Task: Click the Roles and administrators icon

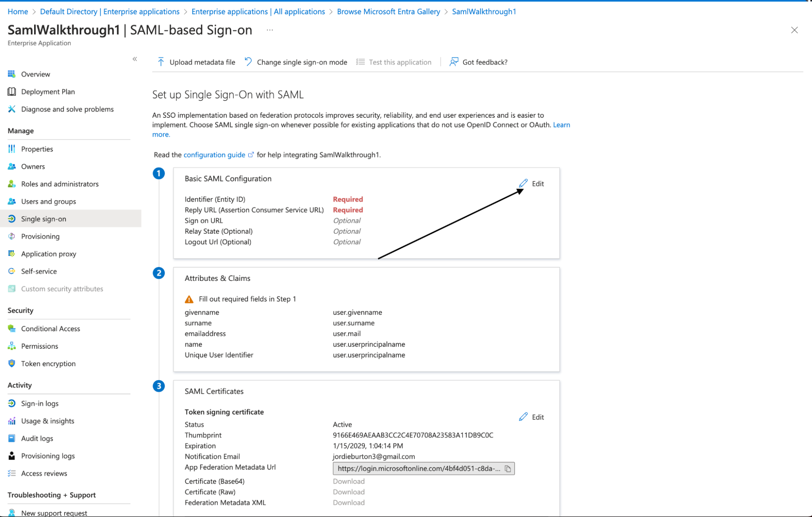Action: 11,184
